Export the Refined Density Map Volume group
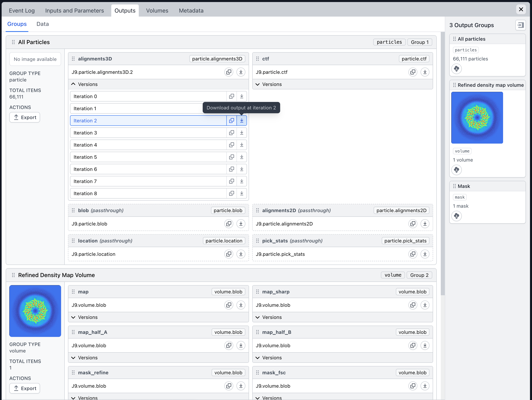This screenshot has height=400, width=532. [25, 388]
